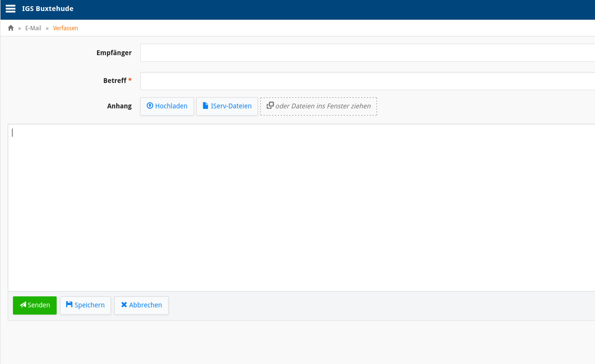Focus the Betreff subject field
The image size is (595, 364).
click(367, 81)
